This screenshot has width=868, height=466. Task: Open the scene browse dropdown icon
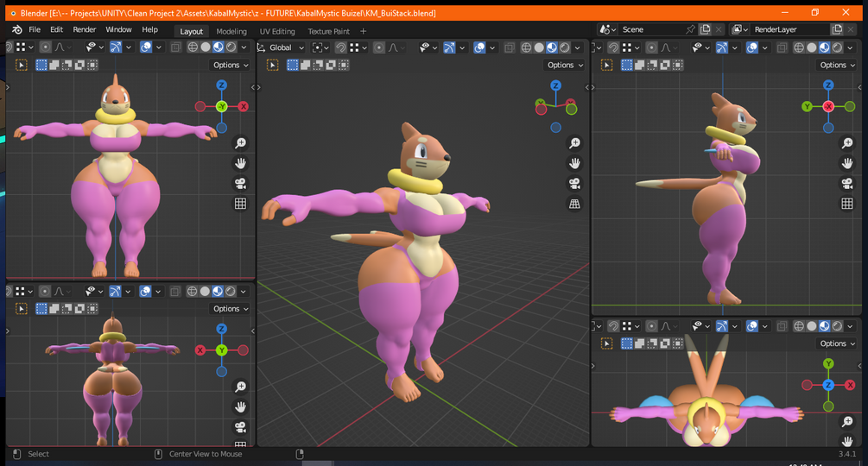tap(607, 30)
